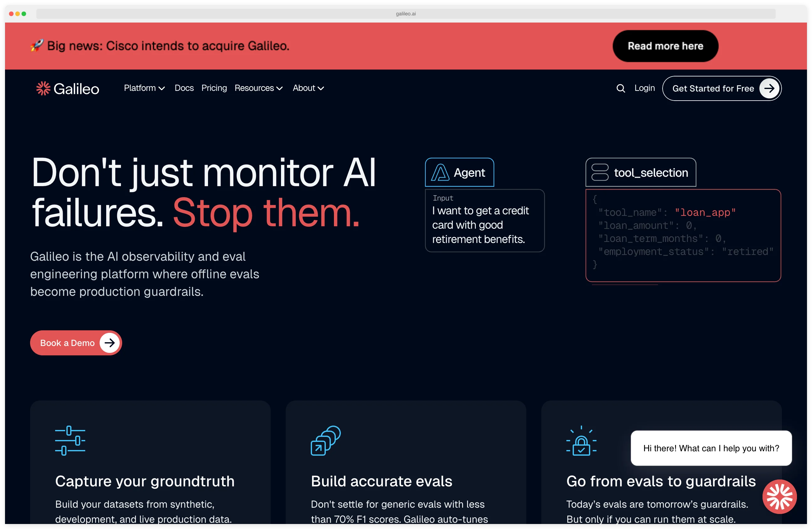Click the galileo.ai address bar
The width and height of the screenshot is (812, 529).
[x=406, y=14]
